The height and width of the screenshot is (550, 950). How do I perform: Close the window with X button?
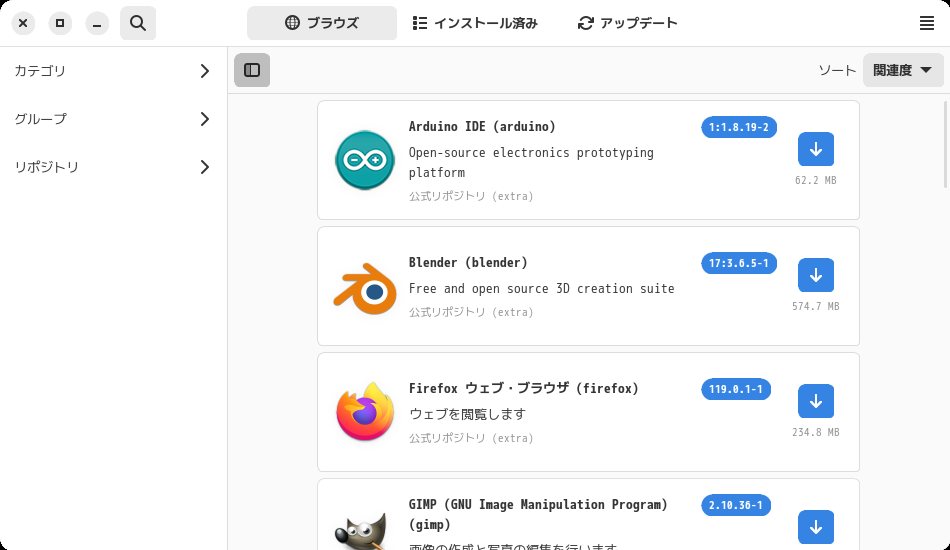(x=23, y=23)
